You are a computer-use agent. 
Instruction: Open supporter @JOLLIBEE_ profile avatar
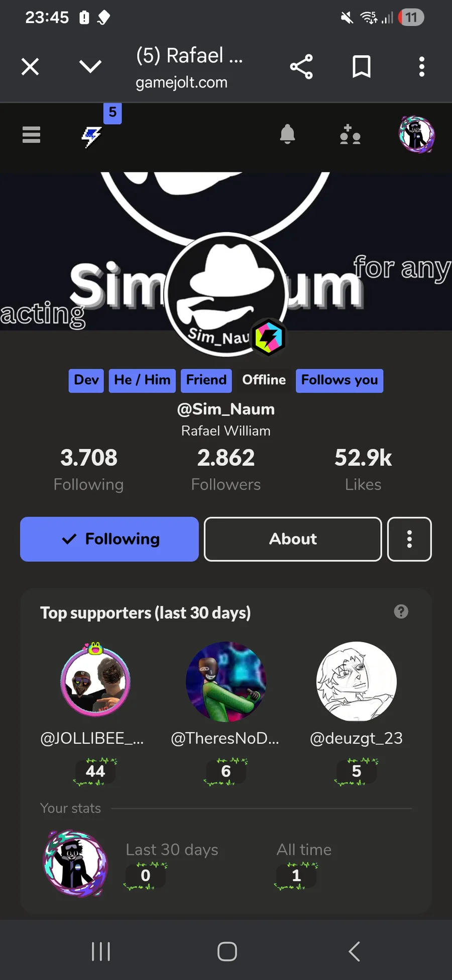[95, 681]
